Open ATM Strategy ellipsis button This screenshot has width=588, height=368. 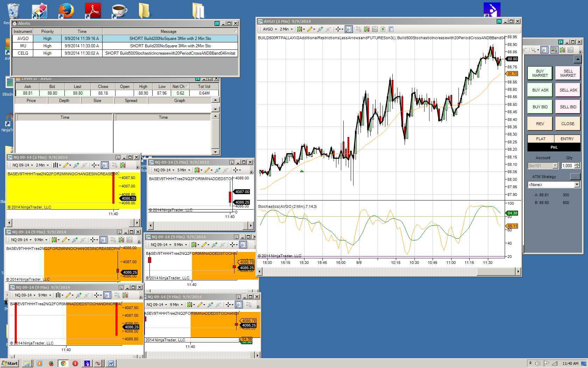(x=575, y=176)
